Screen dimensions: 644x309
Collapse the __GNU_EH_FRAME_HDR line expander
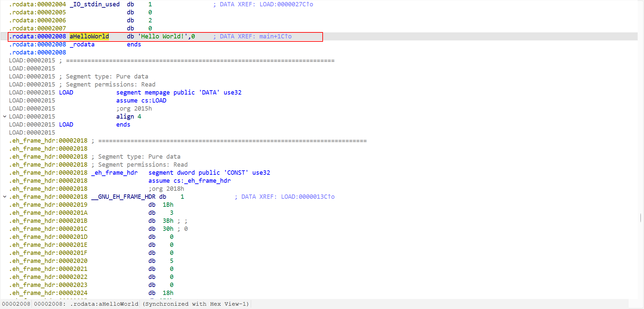click(5, 197)
